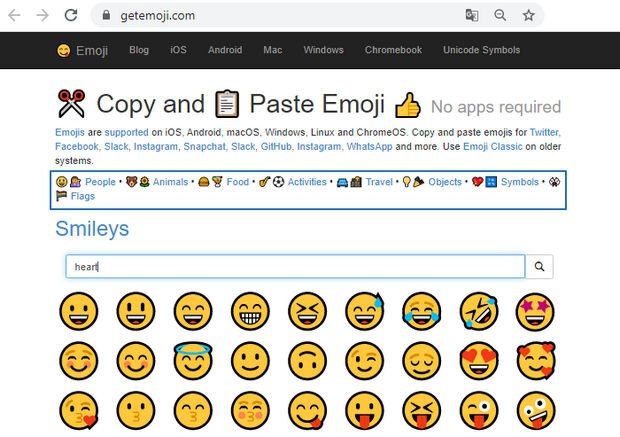Open the Food category link
Screen dimensions: 620x437
(237, 182)
